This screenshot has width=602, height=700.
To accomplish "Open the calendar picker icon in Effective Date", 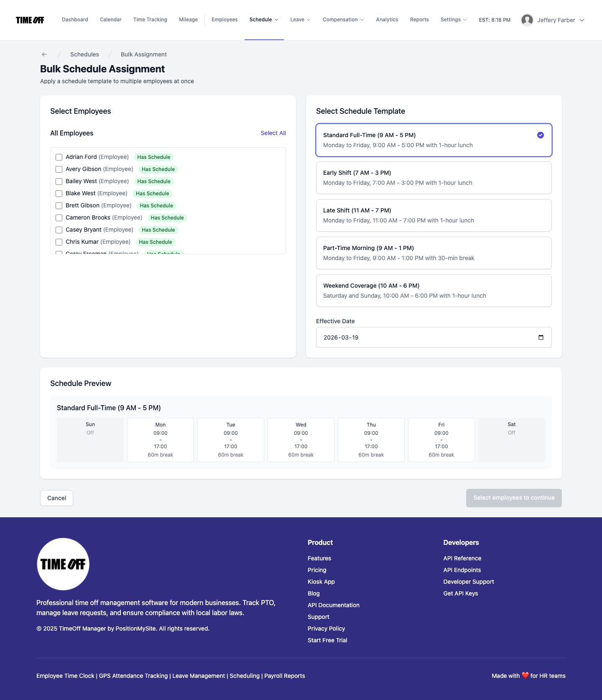I will pos(541,337).
